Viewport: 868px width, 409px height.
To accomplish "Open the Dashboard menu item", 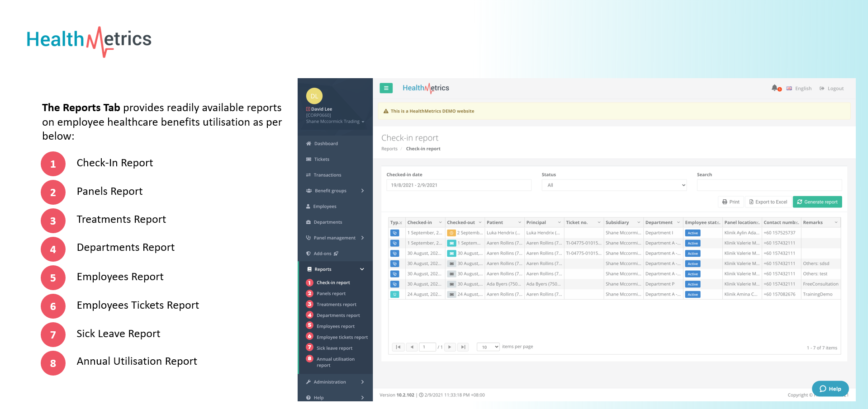I will click(326, 144).
